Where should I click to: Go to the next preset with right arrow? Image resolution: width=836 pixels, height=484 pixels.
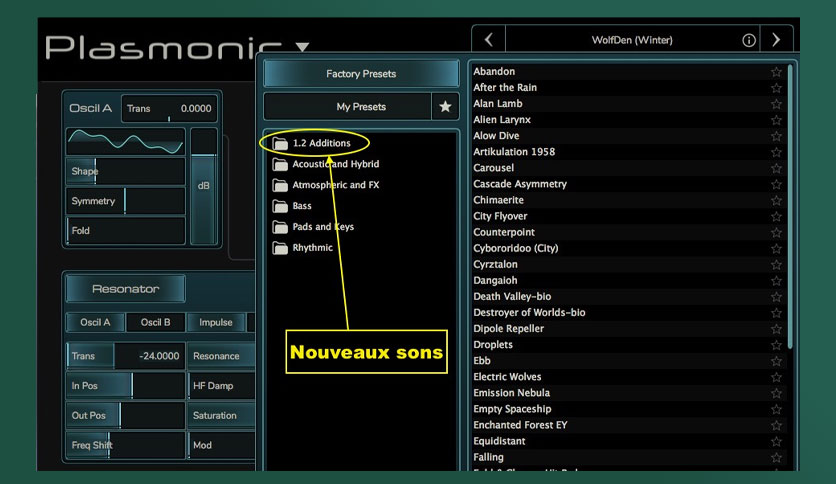point(776,39)
